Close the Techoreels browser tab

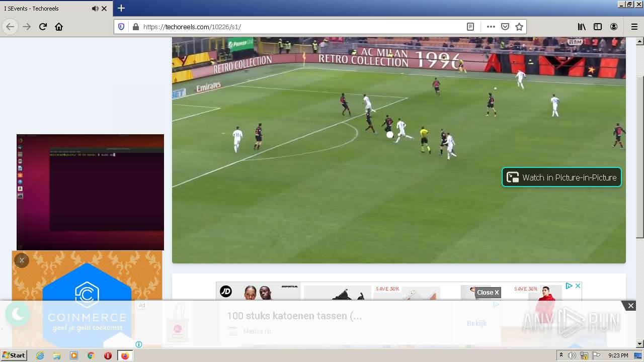[x=104, y=9]
